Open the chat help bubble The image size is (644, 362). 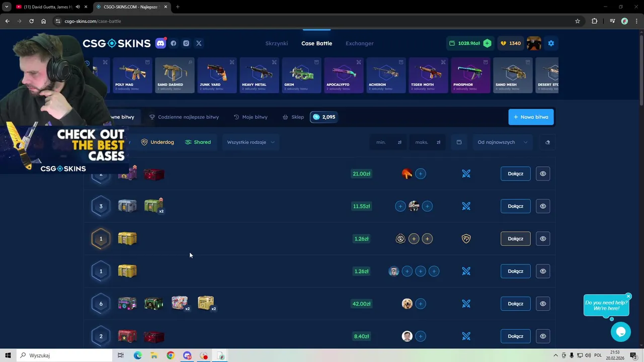[620, 332]
